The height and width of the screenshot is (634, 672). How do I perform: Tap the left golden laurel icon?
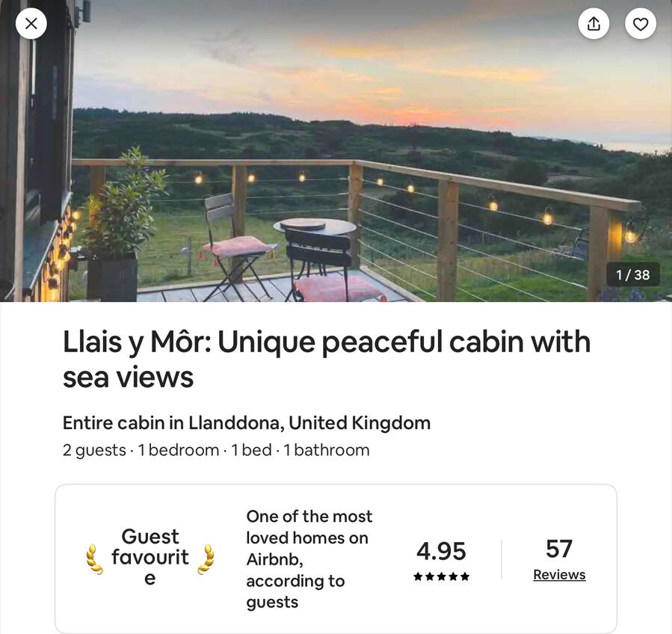point(94,558)
